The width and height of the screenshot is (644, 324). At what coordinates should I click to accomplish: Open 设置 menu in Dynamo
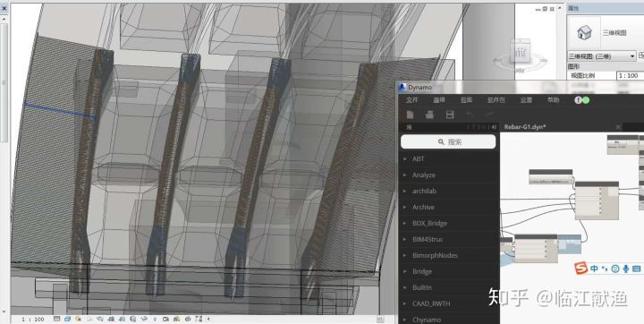pos(526,100)
